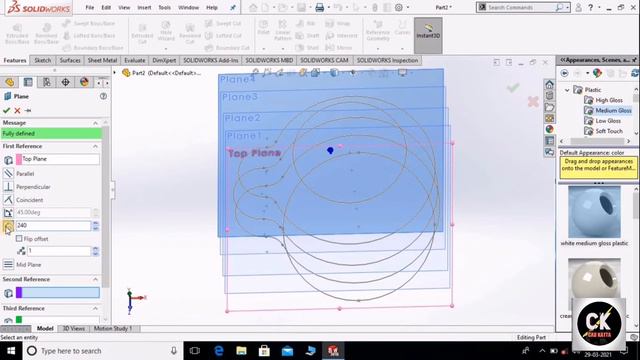Collapse the Message section
Image resolution: width=640 pixels, height=360 pixels.
click(95, 123)
